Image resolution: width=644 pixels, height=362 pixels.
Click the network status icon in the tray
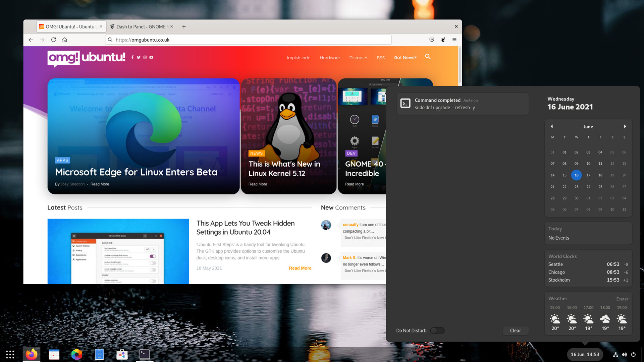click(x=615, y=355)
